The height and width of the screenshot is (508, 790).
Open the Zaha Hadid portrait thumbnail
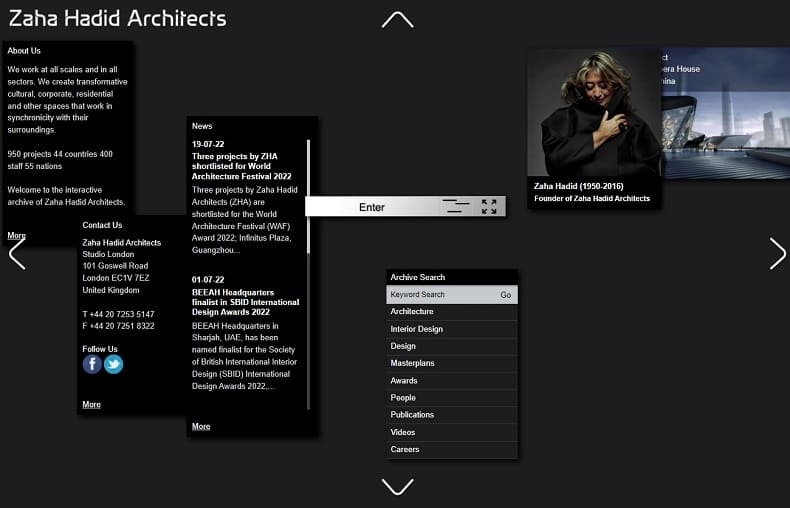(x=594, y=112)
